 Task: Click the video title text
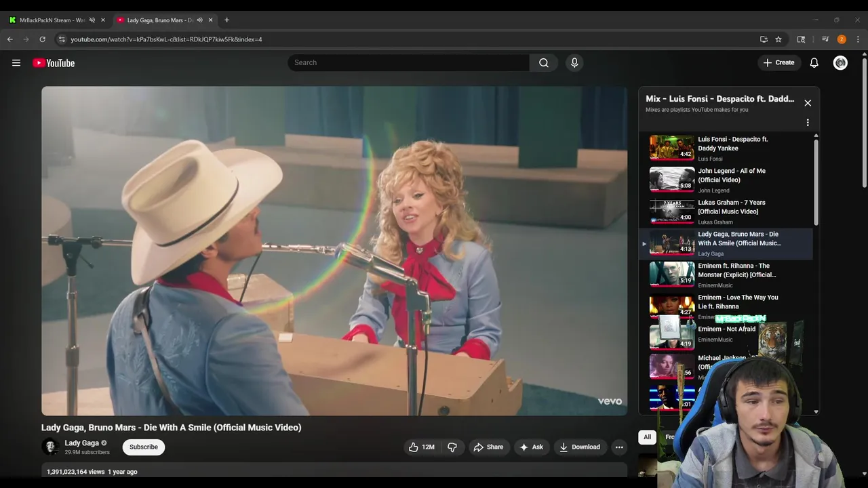click(171, 428)
